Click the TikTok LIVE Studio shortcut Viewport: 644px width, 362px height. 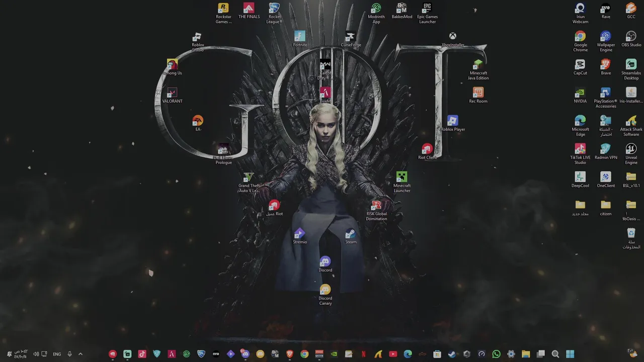click(580, 154)
